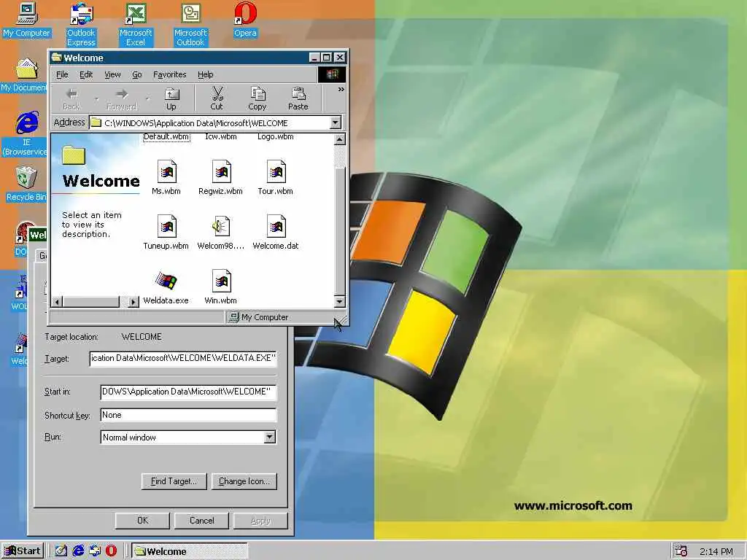This screenshot has width=747, height=560.
Task: Select the Win.wbm file
Action: click(220, 287)
